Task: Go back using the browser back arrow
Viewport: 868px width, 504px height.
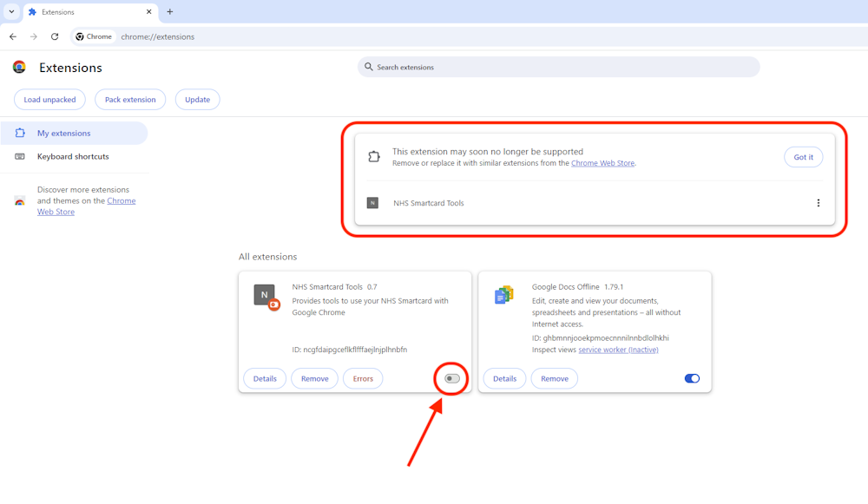Action: (x=13, y=36)
